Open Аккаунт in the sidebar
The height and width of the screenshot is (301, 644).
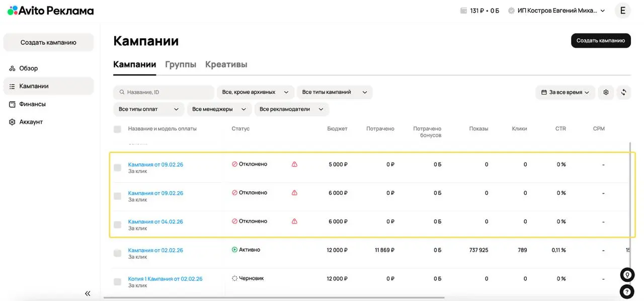point(49,122)
